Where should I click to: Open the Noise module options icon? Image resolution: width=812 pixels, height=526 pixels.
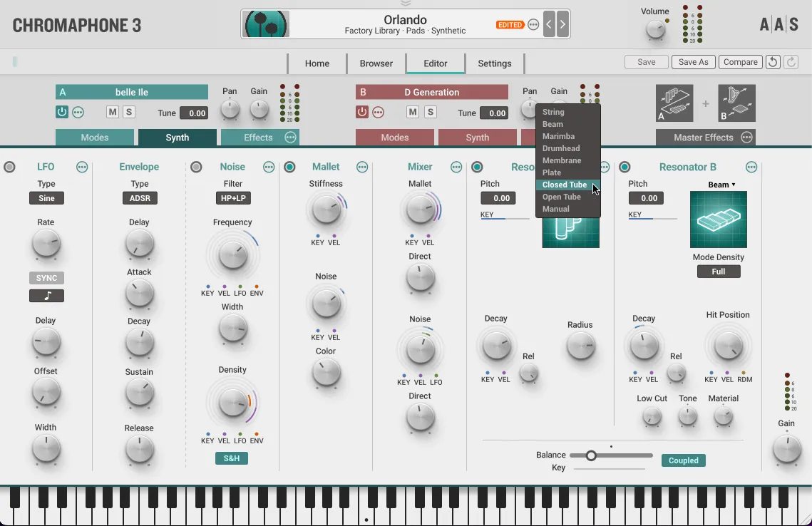269,167
